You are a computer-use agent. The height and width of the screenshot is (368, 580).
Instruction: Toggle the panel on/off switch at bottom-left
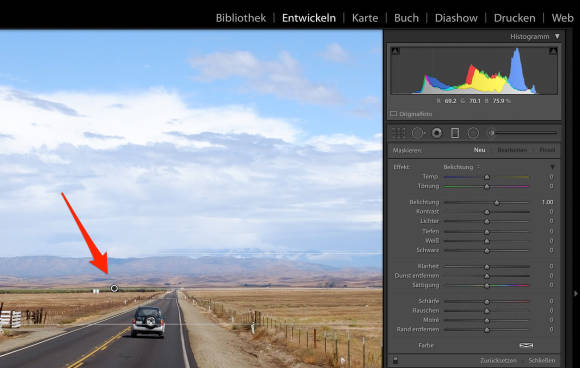click(395, 360)
